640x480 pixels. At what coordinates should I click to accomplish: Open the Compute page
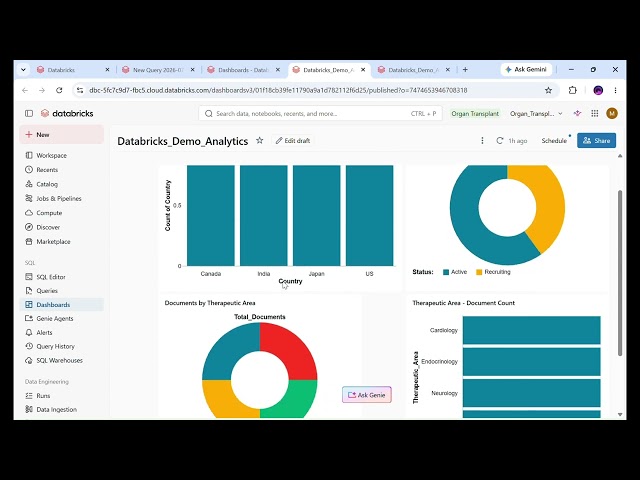(x=49, y=213)
